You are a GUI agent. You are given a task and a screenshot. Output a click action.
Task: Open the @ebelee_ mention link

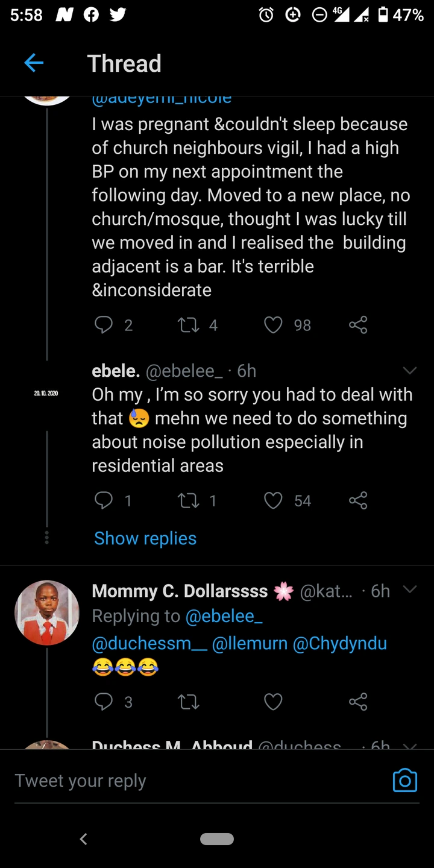[224, 616]
